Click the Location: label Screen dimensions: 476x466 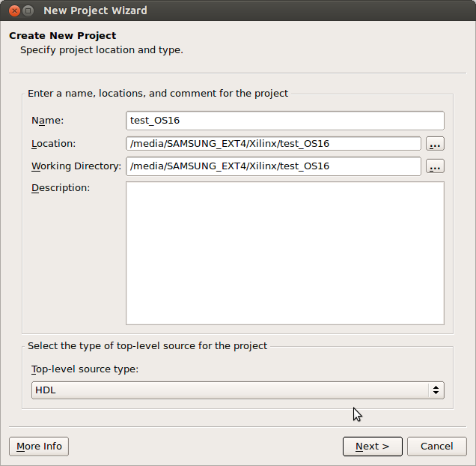[53, 144]
